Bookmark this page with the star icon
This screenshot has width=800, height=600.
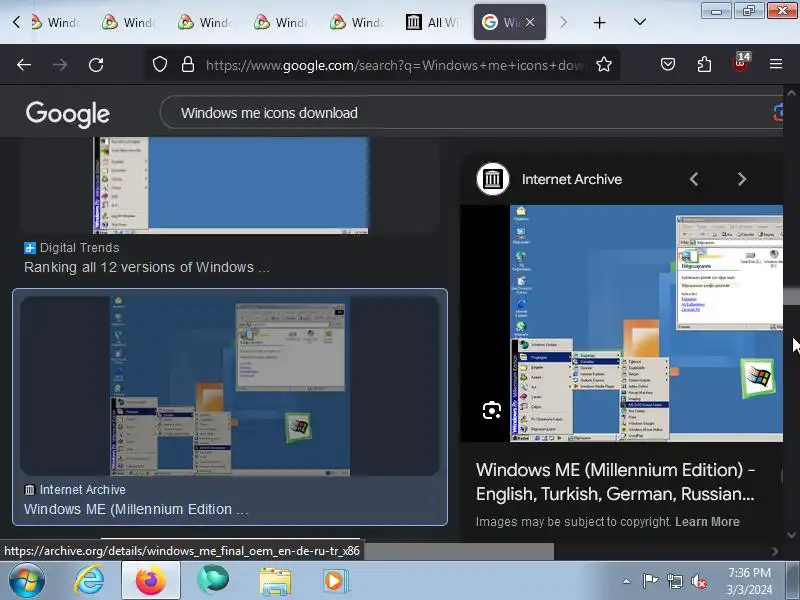coord(604,65)
